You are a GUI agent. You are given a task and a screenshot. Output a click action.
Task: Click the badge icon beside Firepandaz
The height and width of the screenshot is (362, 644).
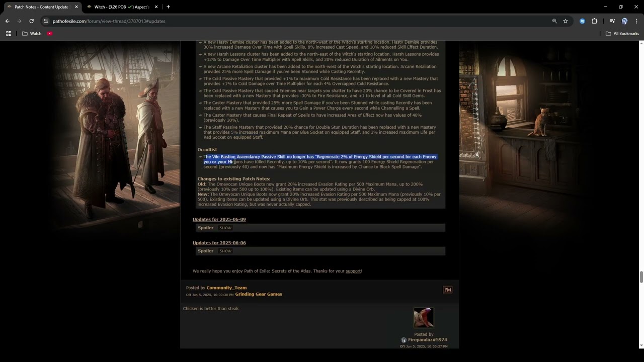tap(404, 340)
